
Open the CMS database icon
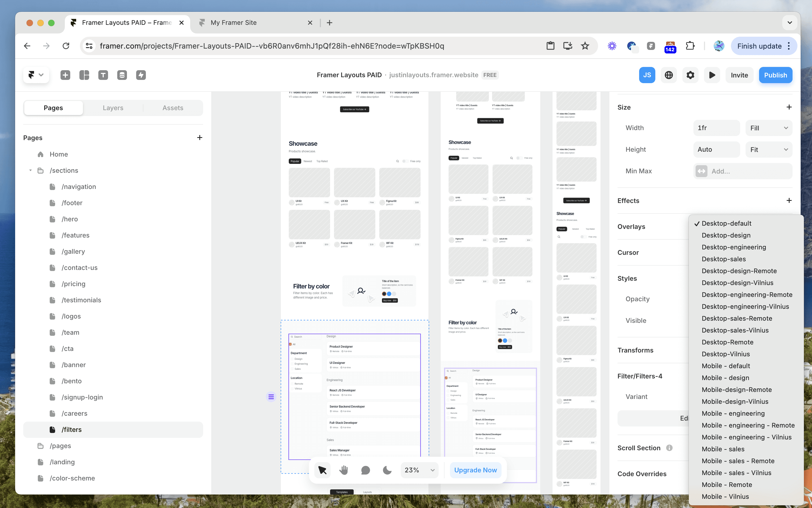(x=122, y=75)
